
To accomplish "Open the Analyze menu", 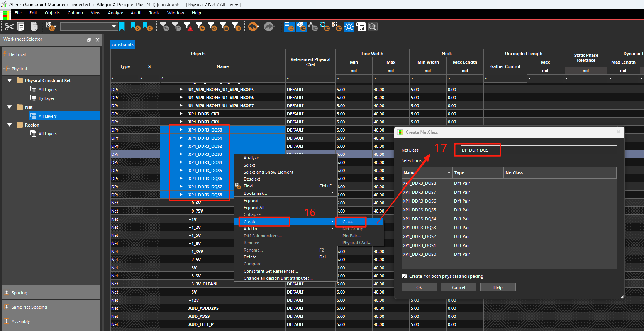I will (x=115, y=13).
